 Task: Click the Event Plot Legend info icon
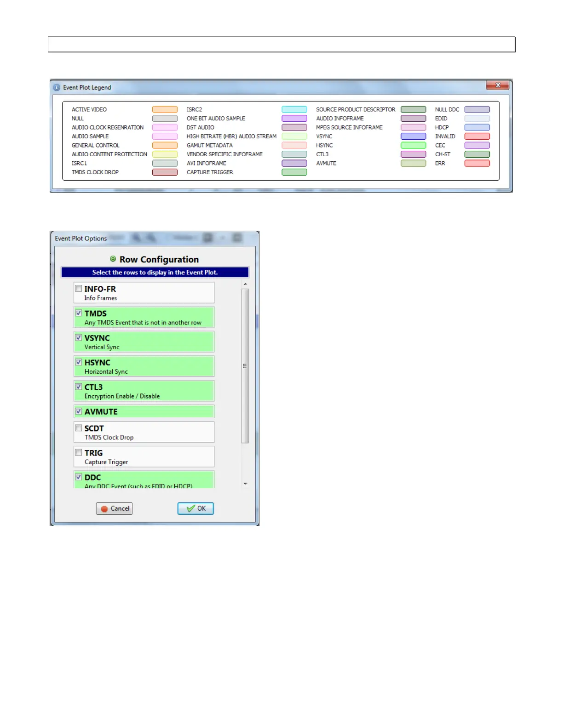pos(57,87)
